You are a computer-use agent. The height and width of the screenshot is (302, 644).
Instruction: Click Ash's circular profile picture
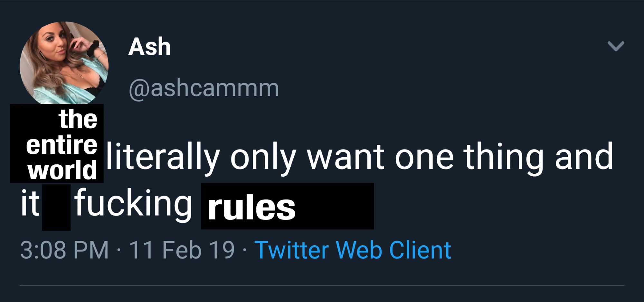click(64, 63)
